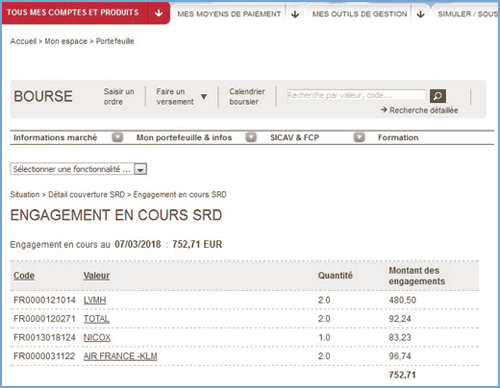Image resolution: width=500 pixels, height=388 pixels.
Task: Go to Mon espace breadcrumb
Action: coord(66,41)
